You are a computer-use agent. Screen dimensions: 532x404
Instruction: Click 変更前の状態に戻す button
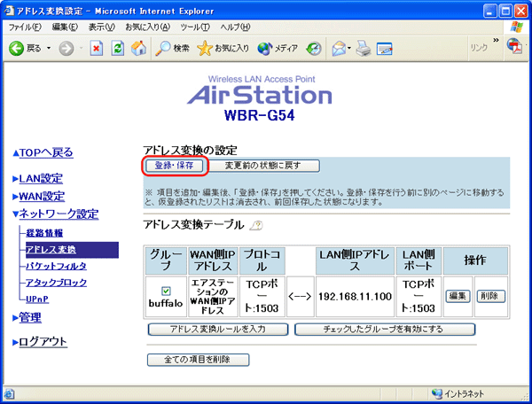tap(263, 166)
